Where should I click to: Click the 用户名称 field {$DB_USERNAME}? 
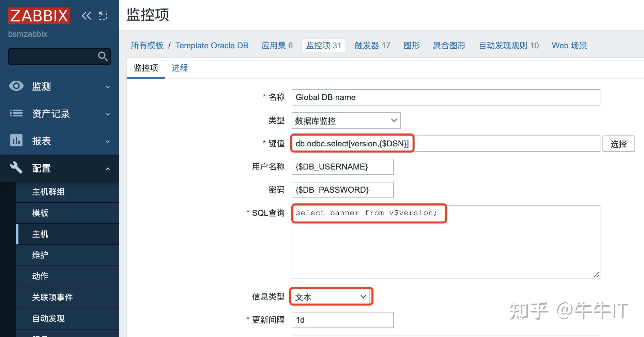[x=342, y=167]
